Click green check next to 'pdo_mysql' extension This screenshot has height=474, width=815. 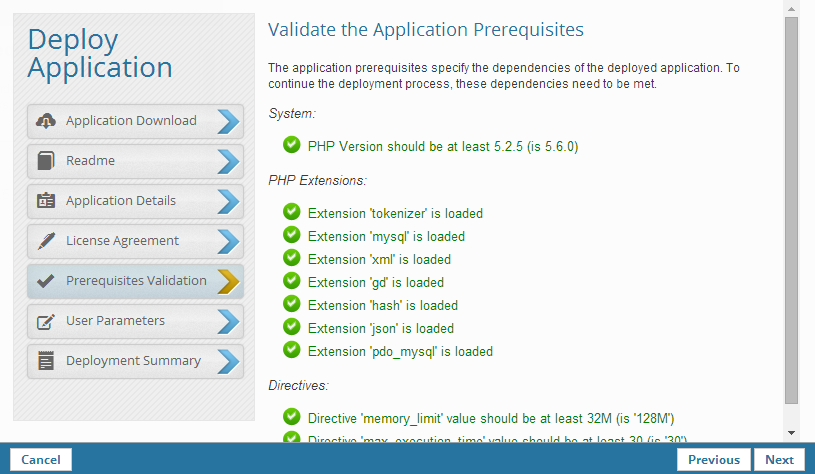pyautogui.click(x=292, y=350)
